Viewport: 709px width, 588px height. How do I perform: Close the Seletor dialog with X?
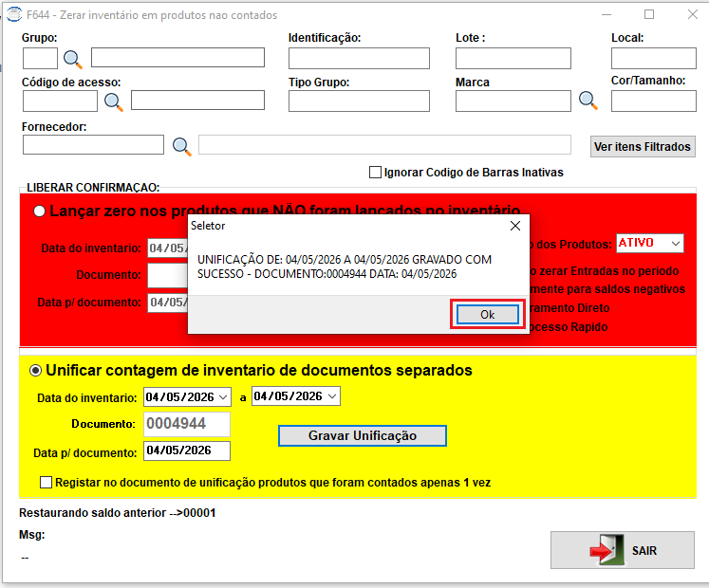pyautogui.click(x=515, y=226)
